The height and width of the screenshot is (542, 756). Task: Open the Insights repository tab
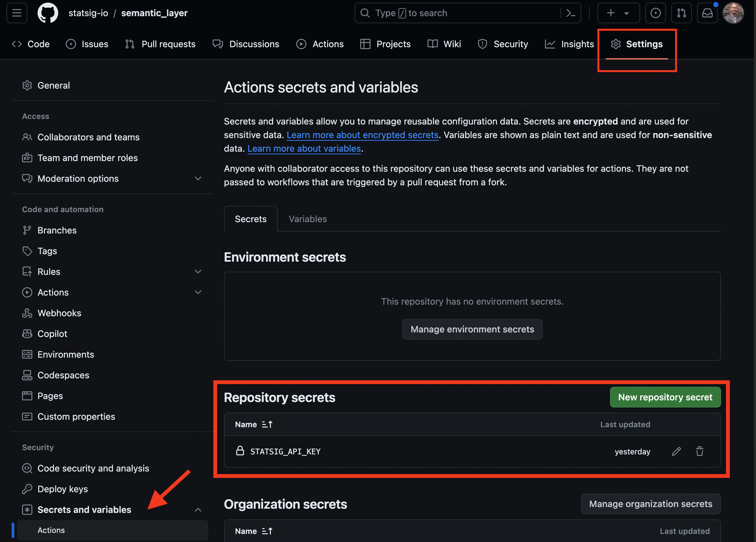click(x=569, y=44)
